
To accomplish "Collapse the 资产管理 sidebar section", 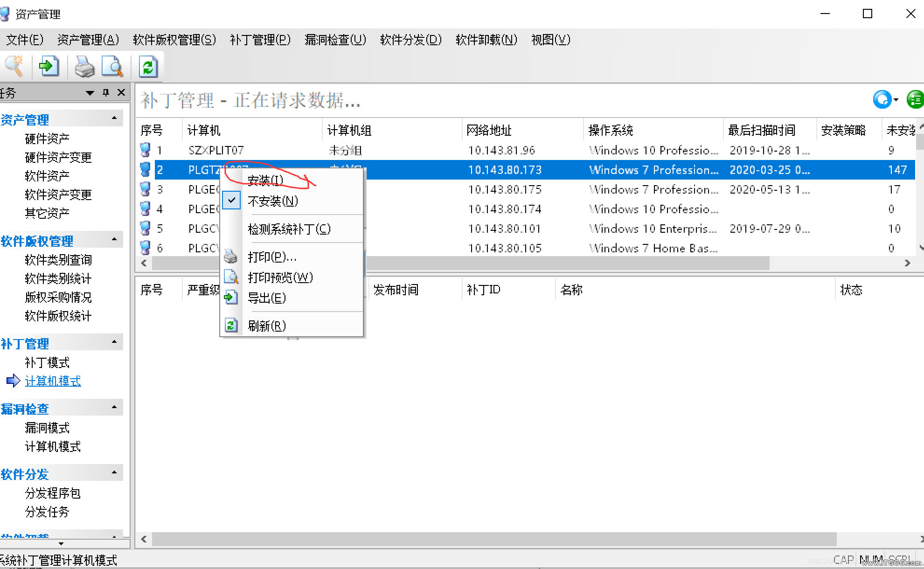I will click(114, 118).
